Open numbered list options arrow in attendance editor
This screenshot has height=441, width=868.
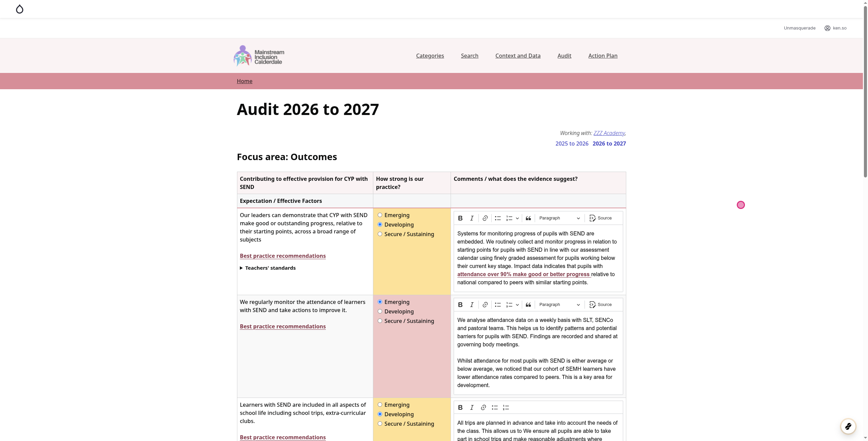pyautogui.click(x=517, y=305)
